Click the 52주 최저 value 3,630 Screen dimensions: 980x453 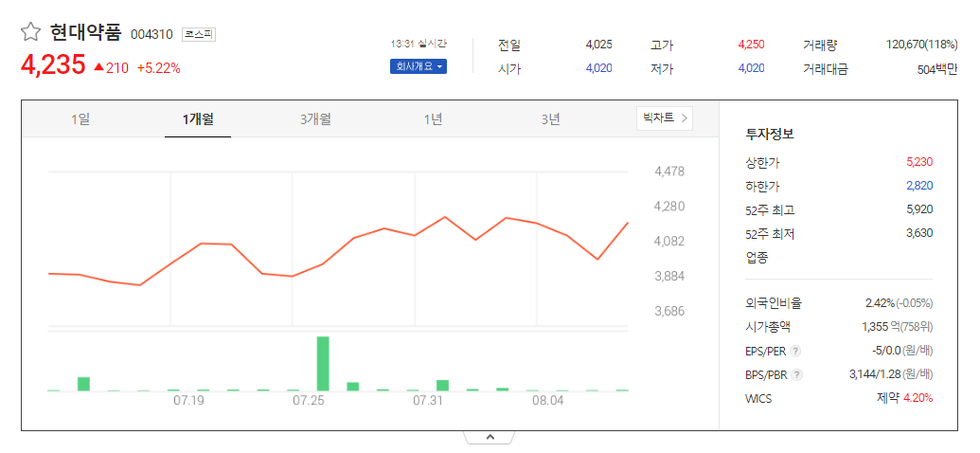pos(919,233)
